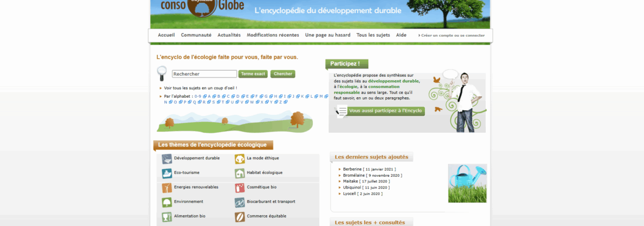The width and height of the screenshot is (644, 226).
Task: Select the Habitat écologique house icon
Action: point(240,173)
